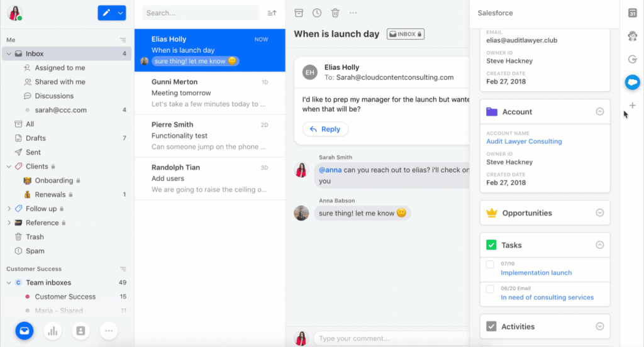Expand the Follow up tag group

point(9,209)
